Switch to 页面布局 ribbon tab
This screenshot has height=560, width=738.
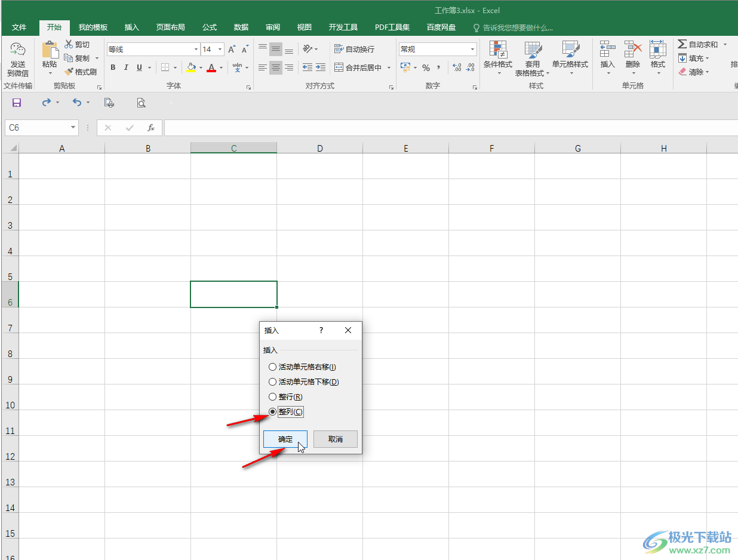(x=171, y=27)
